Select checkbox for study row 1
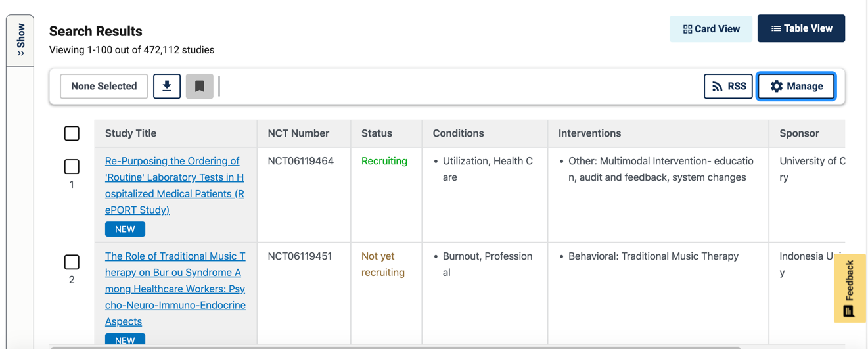This screenshot has height=349, width=868. (x=72, y=167)
